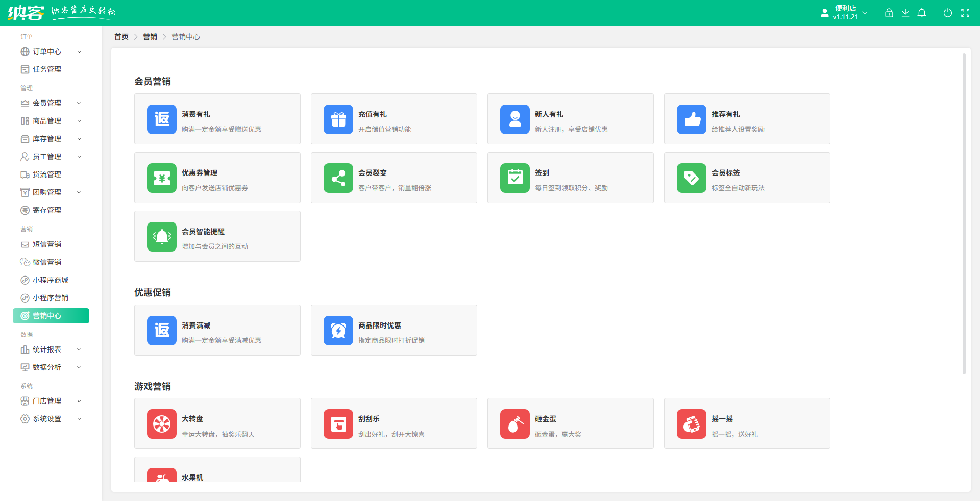Open the 会员智能提醒 card

click(x=217, y=237)
